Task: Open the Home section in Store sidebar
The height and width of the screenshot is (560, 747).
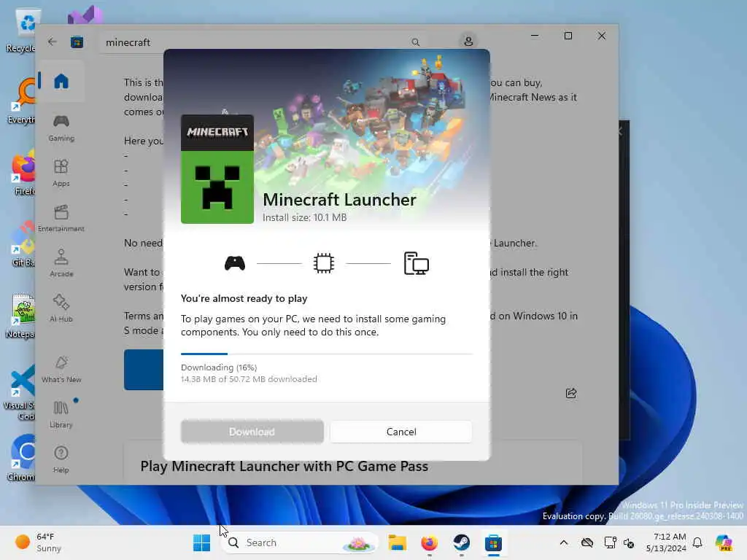Action: [61, 82]
